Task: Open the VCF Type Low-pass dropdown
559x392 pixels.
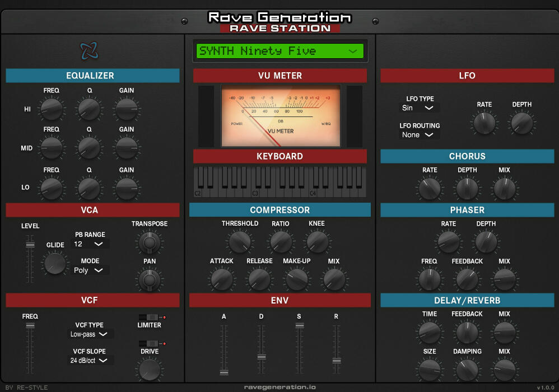Action: (x=90, y=334)
